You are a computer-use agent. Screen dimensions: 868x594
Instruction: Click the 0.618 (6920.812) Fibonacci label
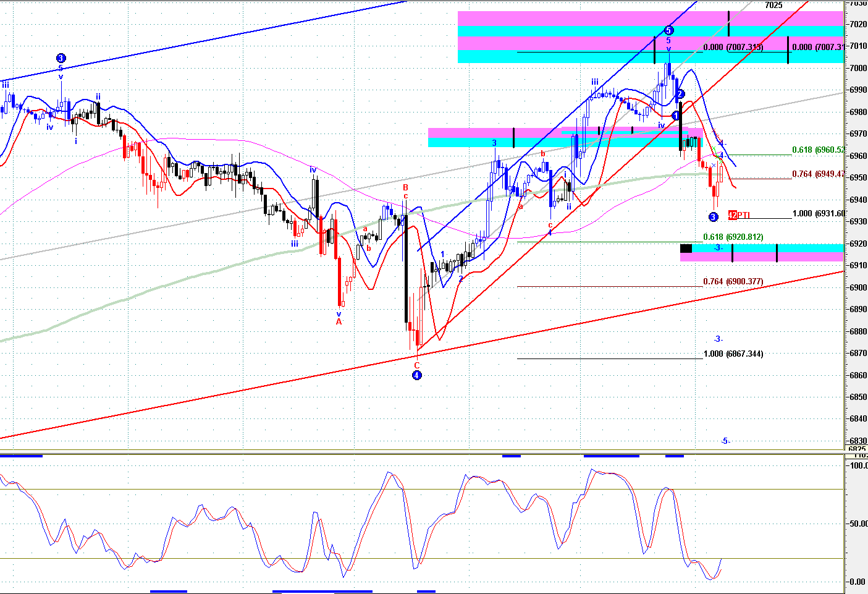(733, 237)
